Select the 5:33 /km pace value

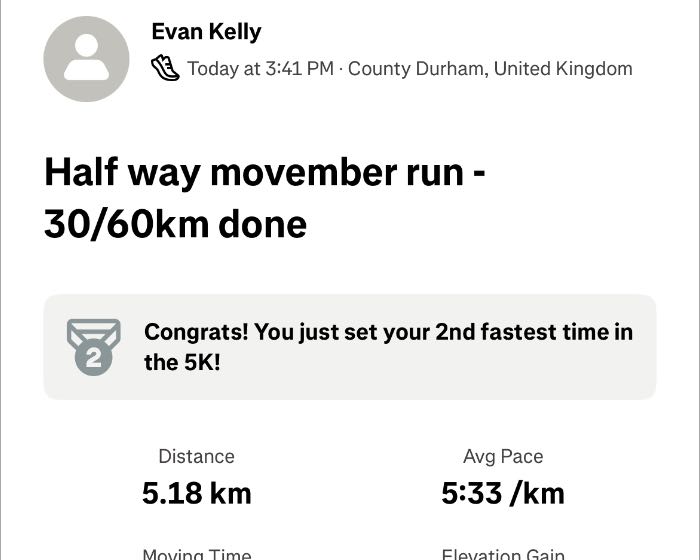click(503, 493)
